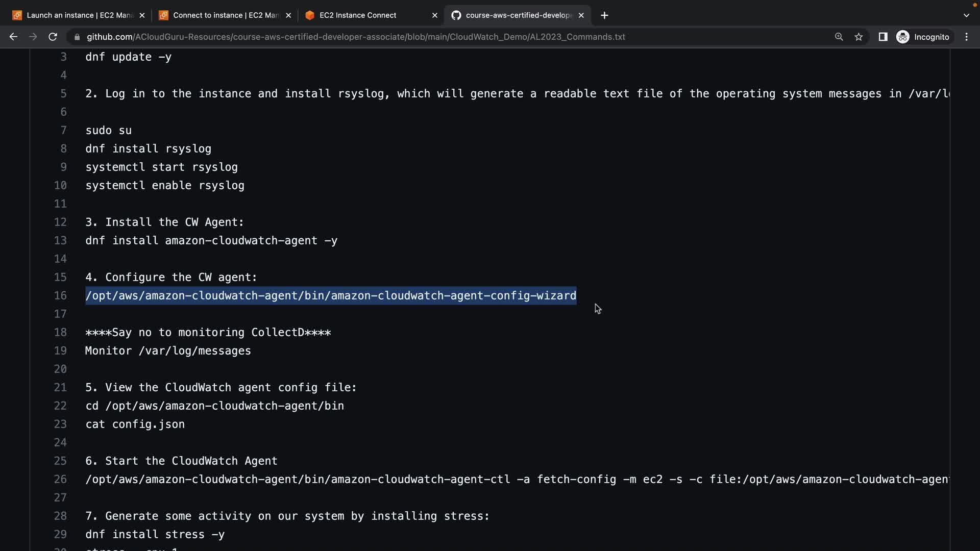Reload the current GitHub page
This screenshot has width=980, height=551.
point(53,37)
